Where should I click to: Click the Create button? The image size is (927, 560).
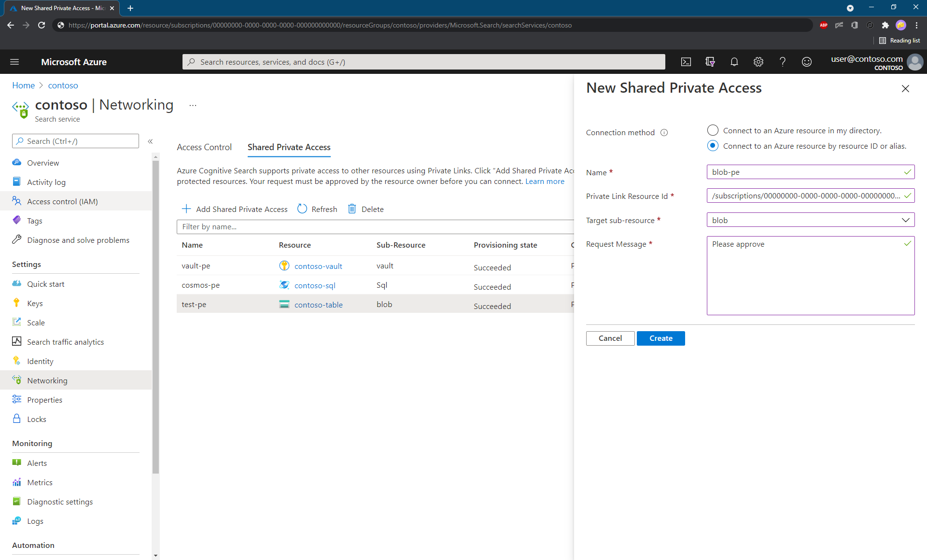660,338
